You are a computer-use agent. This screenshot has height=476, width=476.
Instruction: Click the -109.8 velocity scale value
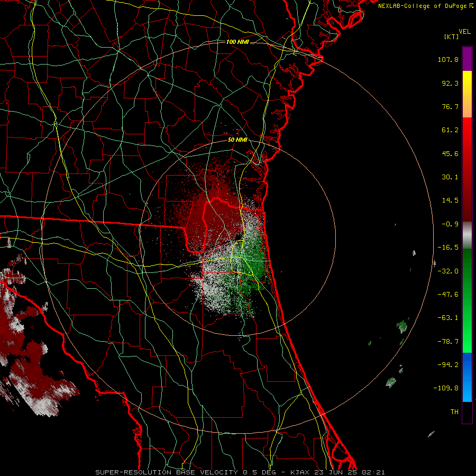(x=446, y=388)
